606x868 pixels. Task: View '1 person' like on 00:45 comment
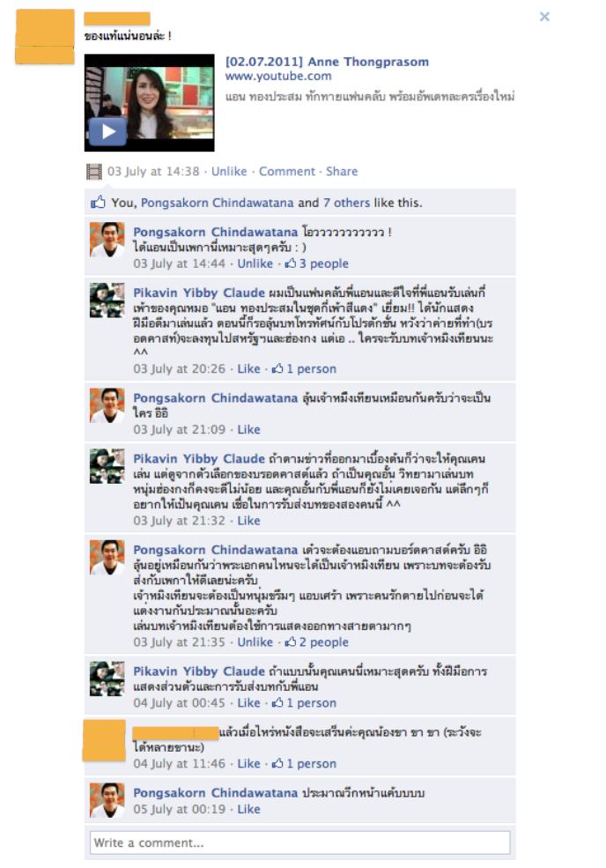pyautogui.click(x=304, y=703)
